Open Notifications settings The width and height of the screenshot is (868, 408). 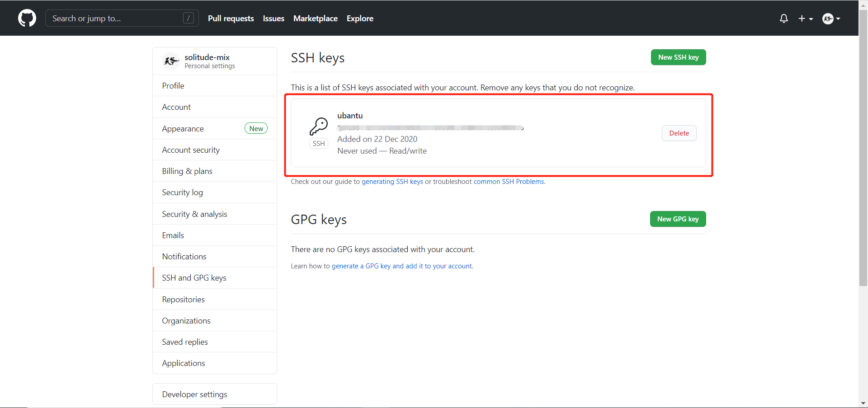(x=215, y=256)
